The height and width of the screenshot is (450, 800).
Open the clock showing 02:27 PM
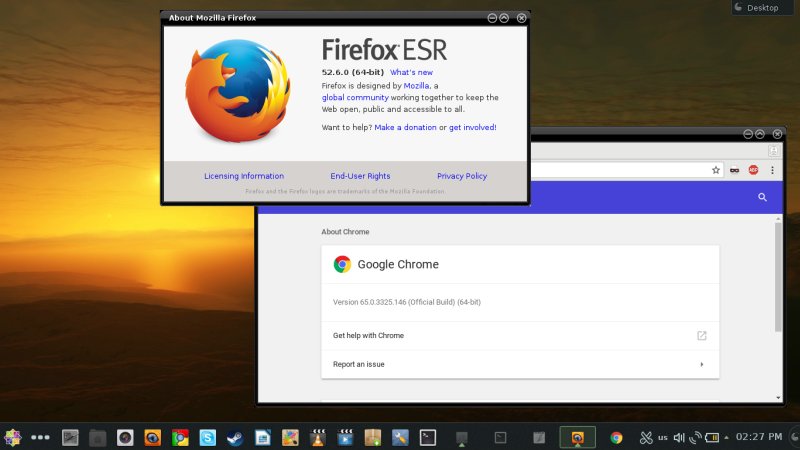[759, 437]
